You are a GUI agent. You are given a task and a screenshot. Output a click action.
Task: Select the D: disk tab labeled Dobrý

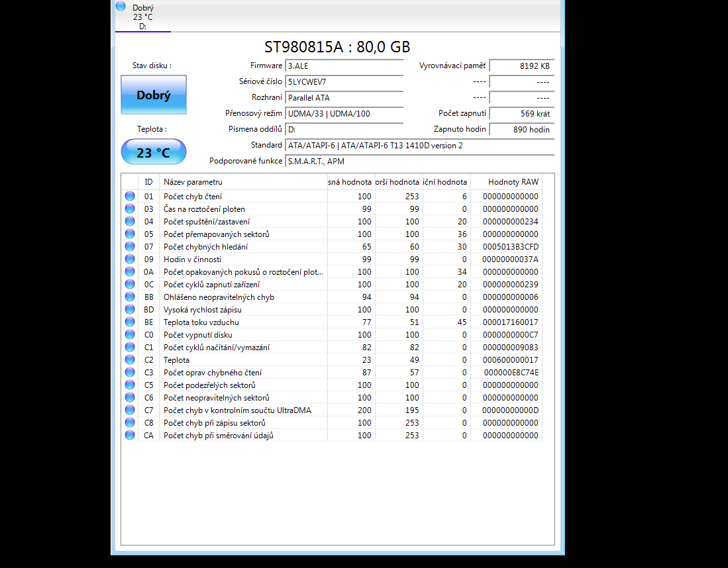pyautogui.click(x=143, y=17)
